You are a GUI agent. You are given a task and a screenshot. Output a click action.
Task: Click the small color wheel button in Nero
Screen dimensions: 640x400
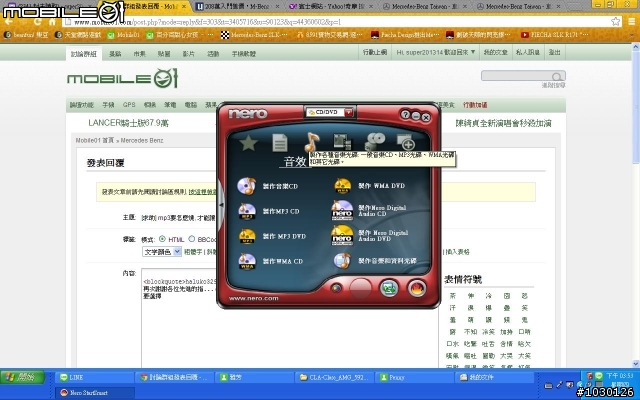pos(336,288)
